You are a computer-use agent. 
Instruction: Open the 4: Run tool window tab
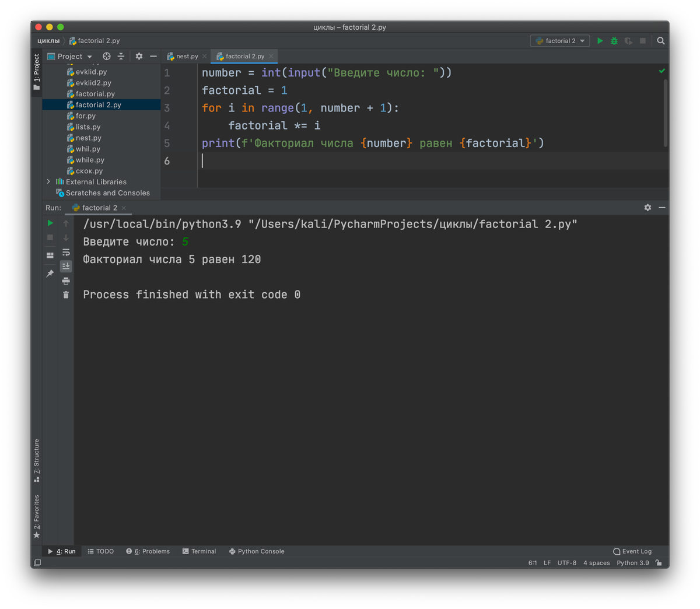pos(62,551)
